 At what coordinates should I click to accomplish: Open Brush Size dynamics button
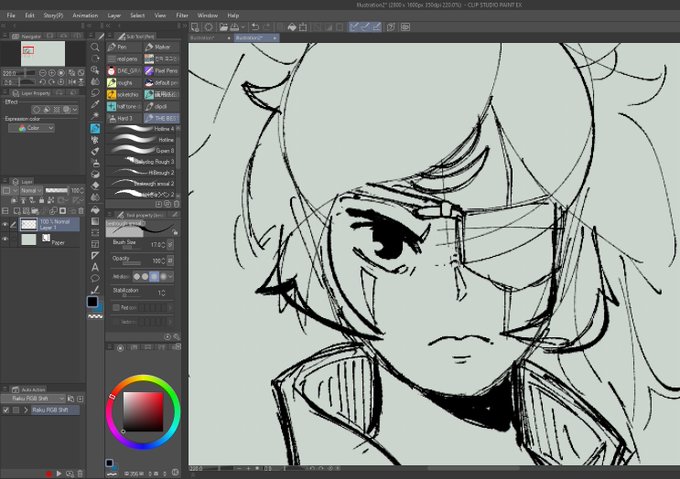pyautogui.click(x=170, y=245)
